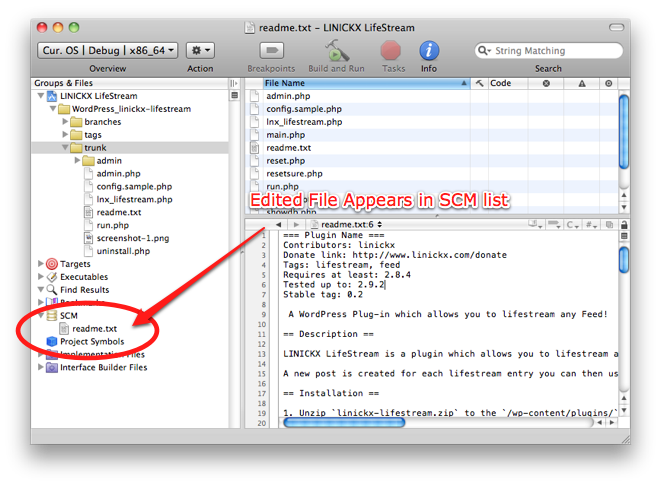
Task: Toggle the editor lock icon
Action: tap(624, 225)
